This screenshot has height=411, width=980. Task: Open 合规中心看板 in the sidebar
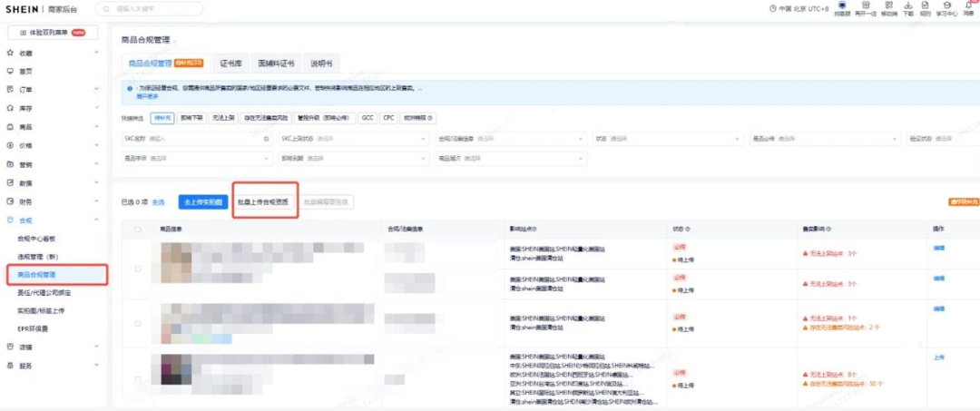point(37,239)
